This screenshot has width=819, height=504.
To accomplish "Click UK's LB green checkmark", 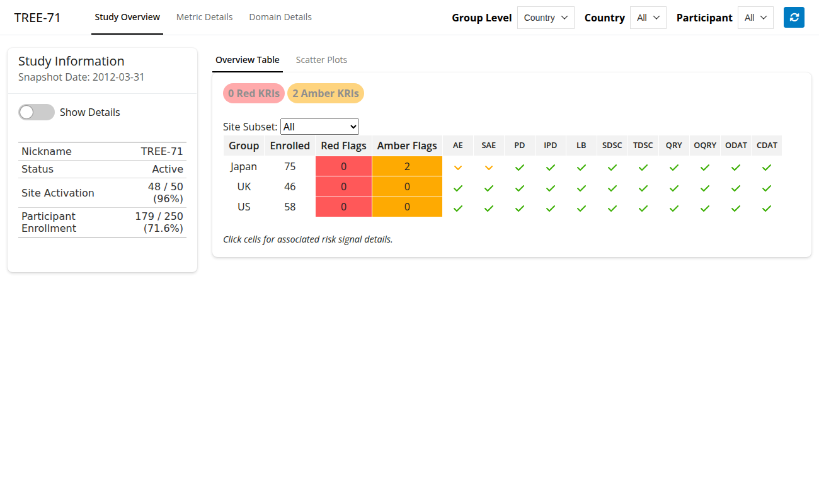I will click(x=581, y=188).
